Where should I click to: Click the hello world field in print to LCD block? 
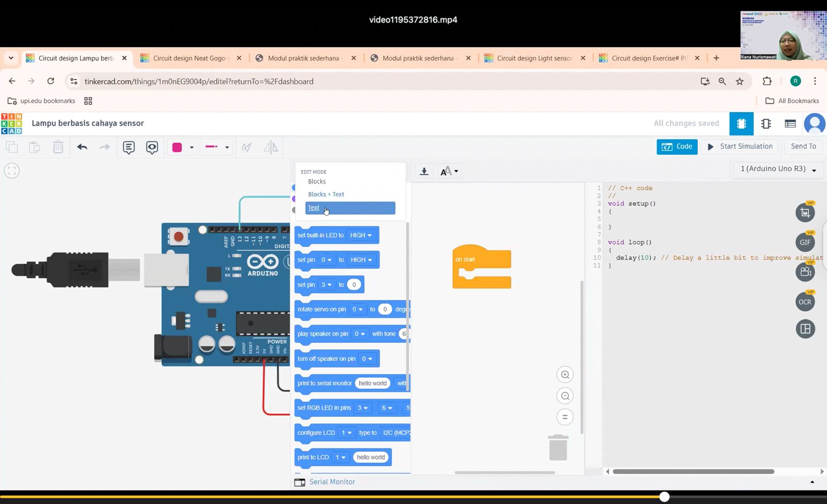coord(371,457)
